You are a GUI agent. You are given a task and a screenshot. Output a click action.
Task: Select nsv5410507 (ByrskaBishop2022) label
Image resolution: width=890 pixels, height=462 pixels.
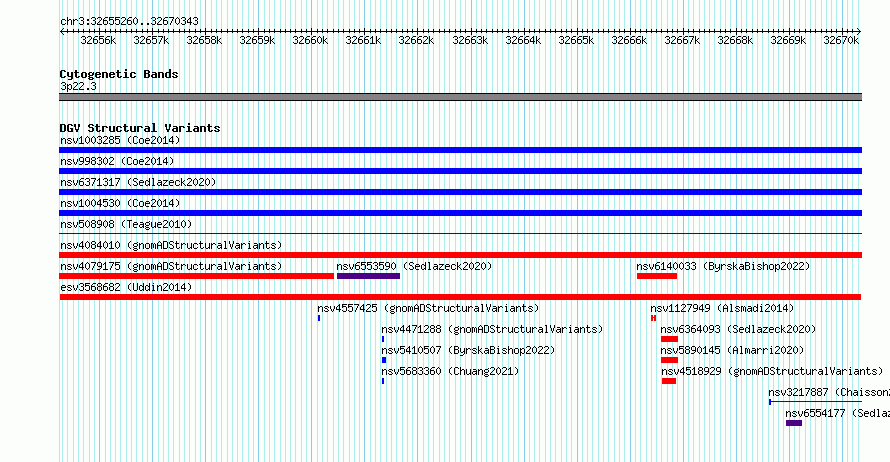(x=468, y=350)
